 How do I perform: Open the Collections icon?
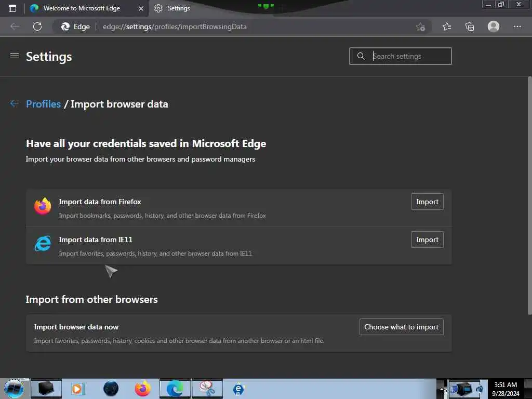(470, 26)
